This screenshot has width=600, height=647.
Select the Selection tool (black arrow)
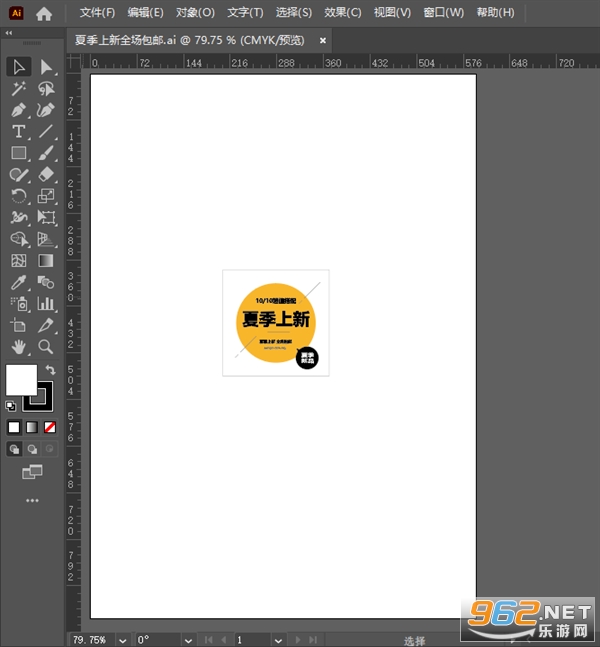(19, 67)
